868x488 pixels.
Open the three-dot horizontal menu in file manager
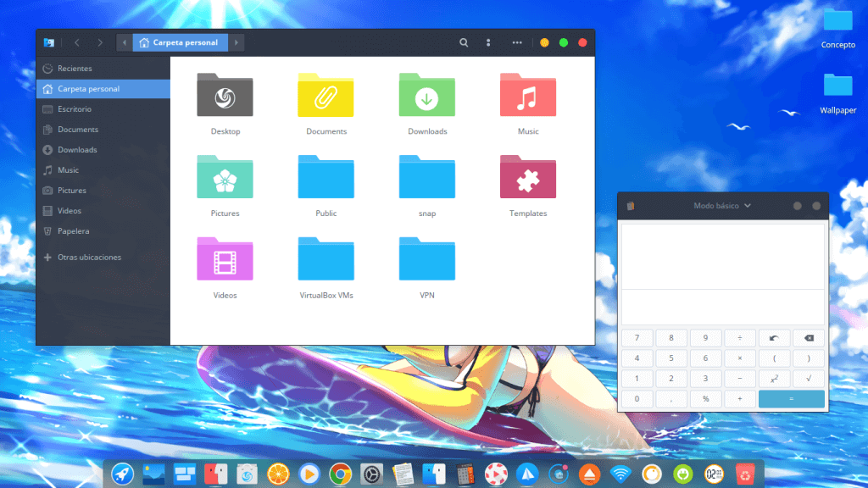point(517,42)
